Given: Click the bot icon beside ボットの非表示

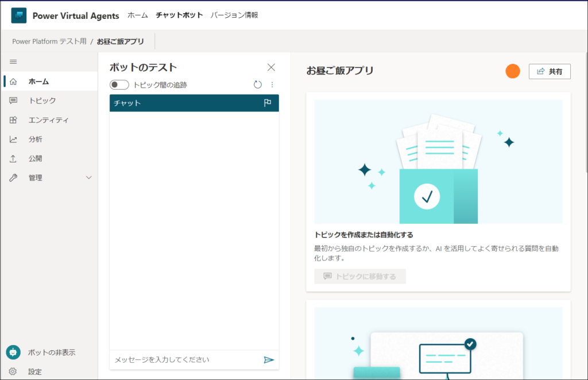Looking at the screenshot, I should [x=13, y=352].
